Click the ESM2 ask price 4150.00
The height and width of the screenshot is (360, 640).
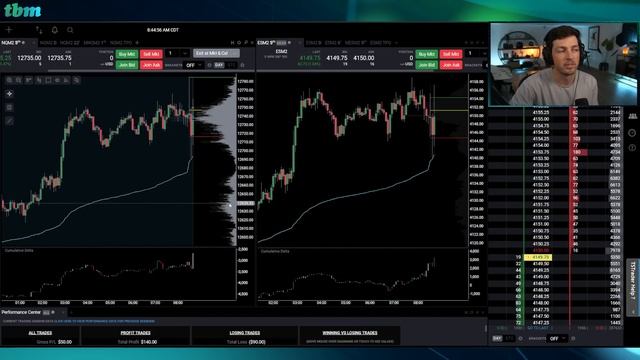point(364,58)
